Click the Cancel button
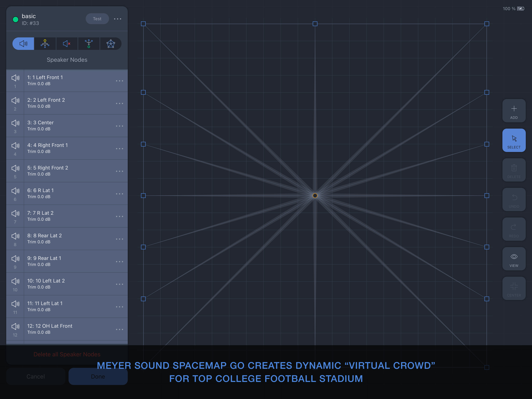Viewport: 532px width, 399px height. coord(36,376)
